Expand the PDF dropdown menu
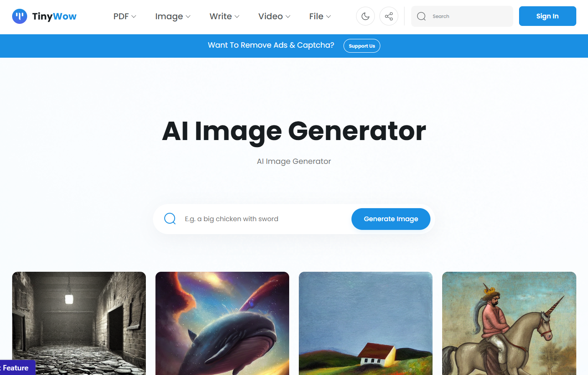The image size is (588, 375). click(125, 16)
